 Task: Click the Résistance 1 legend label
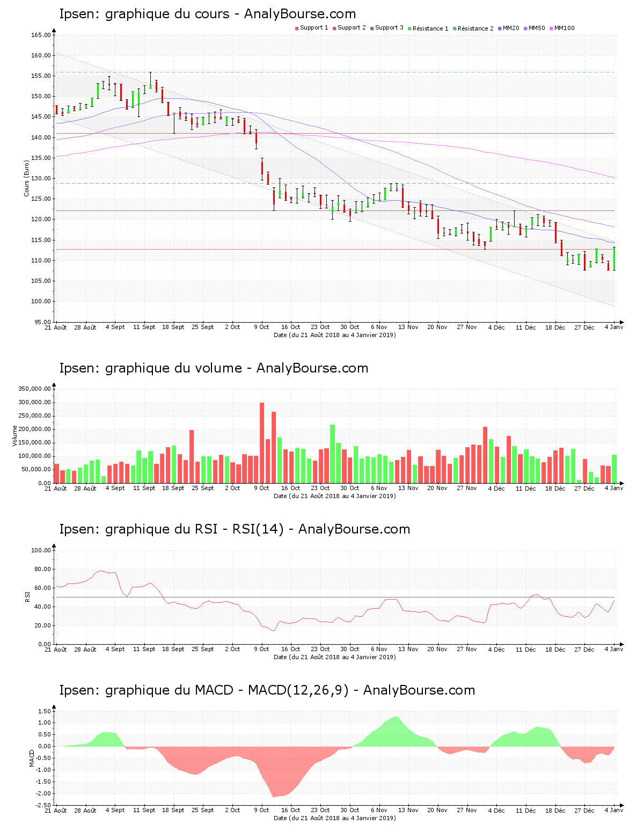tap(430, 28)
